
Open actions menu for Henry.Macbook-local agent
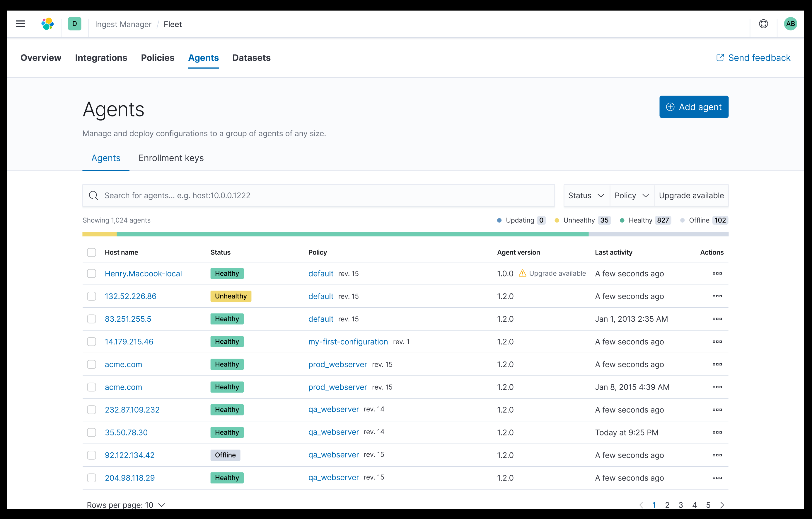718,274
